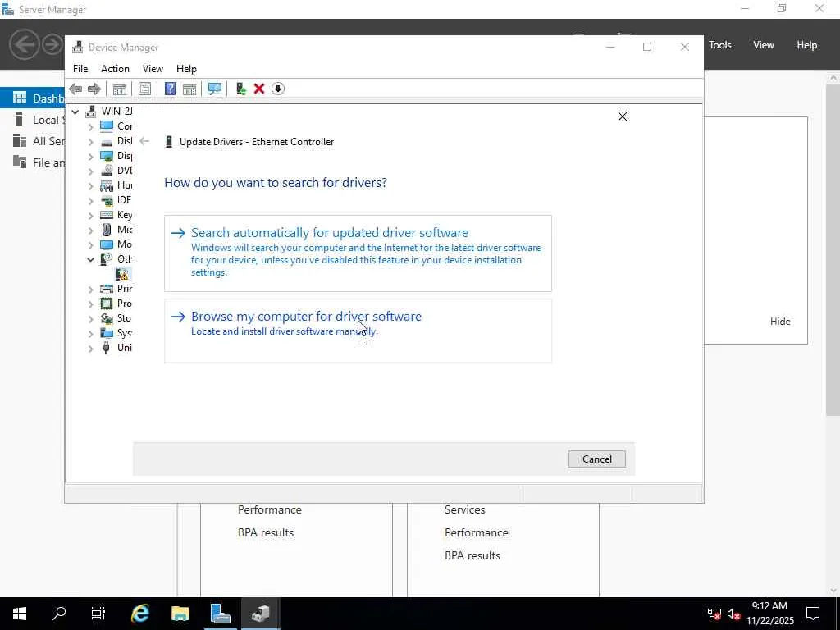The width and height of the screenshot is (840, 630).
Task: Open the Action menu in Device Manager
Action: point(115,69)
